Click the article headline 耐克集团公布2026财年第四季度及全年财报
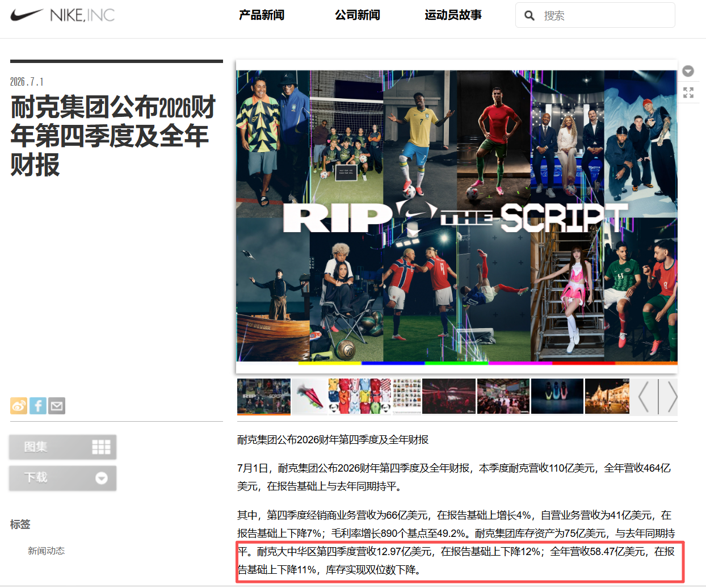This screenshot has height=588, width=706. coord(114,136)
